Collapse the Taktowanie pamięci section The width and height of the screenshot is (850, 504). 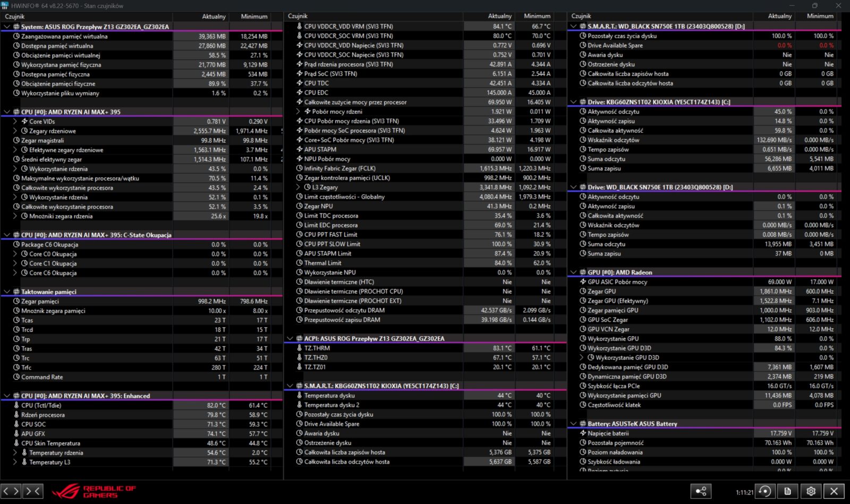point(7,292)
